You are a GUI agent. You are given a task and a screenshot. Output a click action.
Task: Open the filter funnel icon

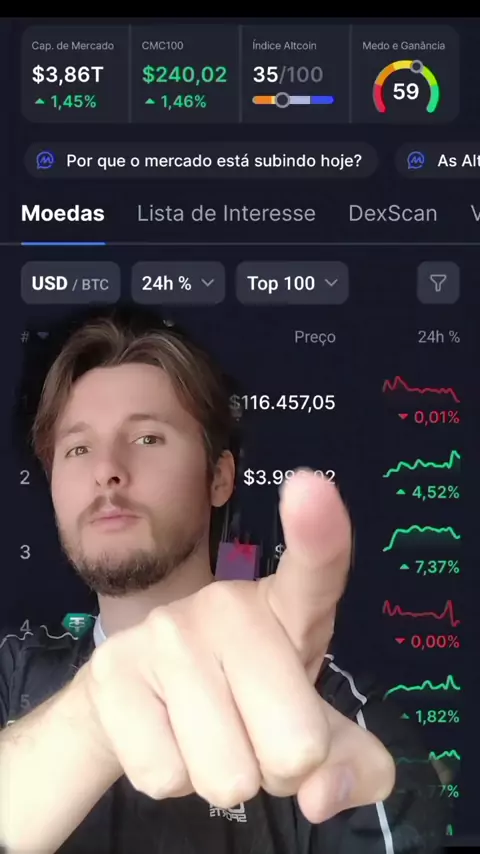438,283
